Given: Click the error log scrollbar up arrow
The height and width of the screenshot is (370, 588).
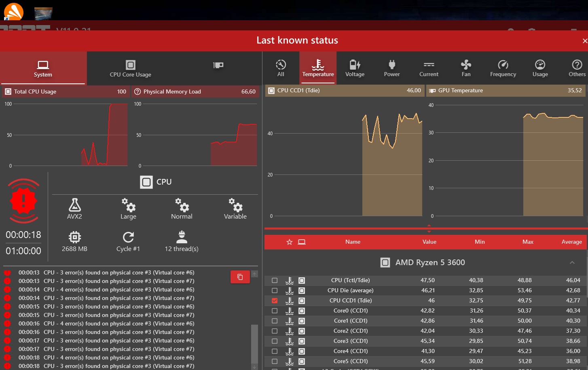Looking at the screenshot, I should click(x=254, y=274).
